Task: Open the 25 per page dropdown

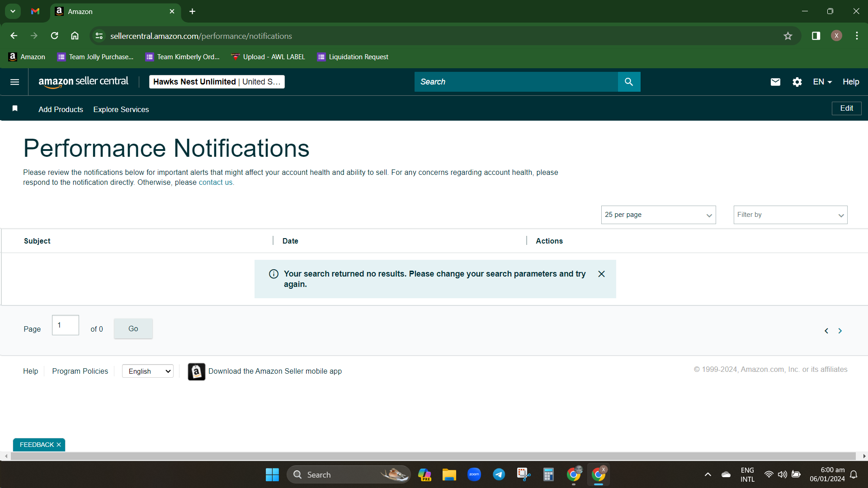Action: point(658,215)
